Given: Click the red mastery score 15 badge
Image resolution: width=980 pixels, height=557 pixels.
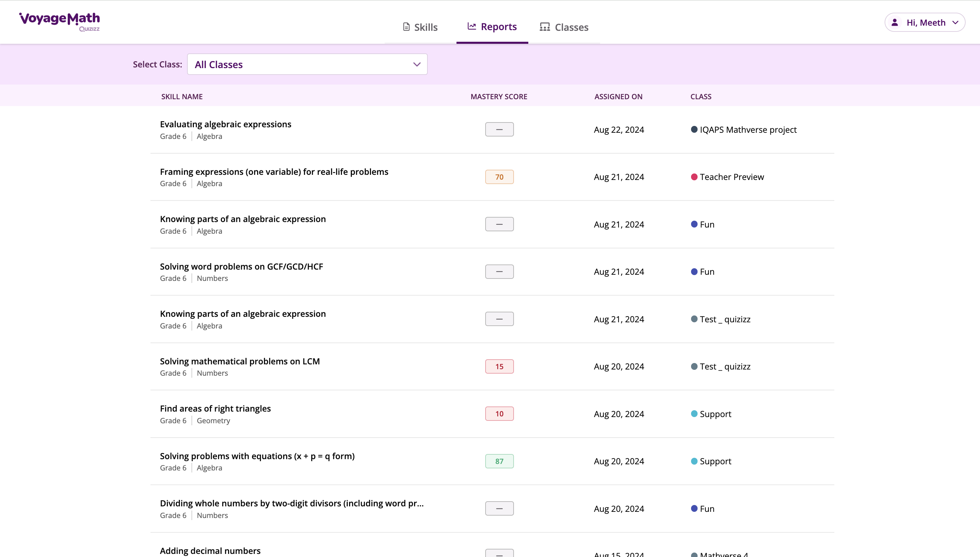Looking at the screenshot, I should [x=499, y=366].
